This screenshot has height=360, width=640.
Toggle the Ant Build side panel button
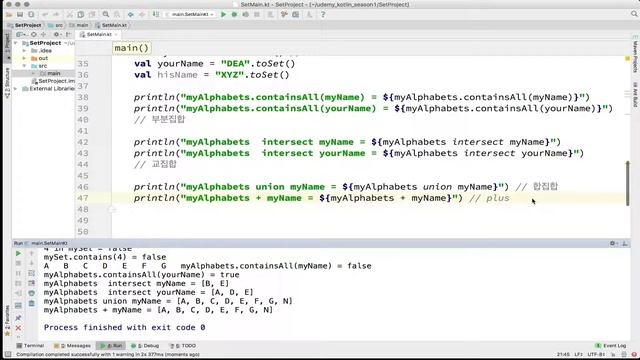(635, 95)
